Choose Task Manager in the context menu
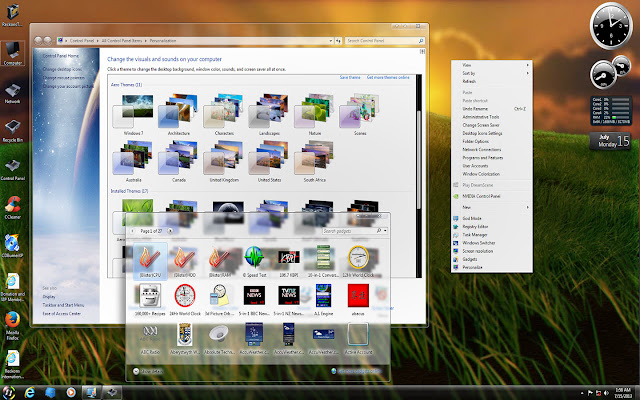Image resolution: width=640 pixels, height=400 pixels. pos(492,235)
